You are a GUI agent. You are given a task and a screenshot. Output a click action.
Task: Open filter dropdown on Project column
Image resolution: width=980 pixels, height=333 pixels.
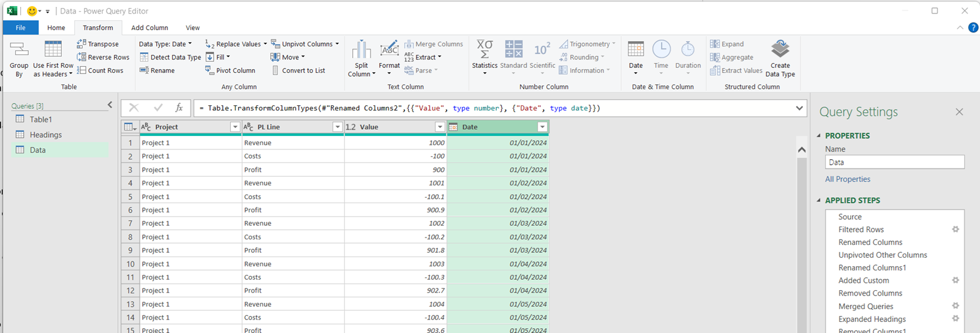click(x=235, y=127)
